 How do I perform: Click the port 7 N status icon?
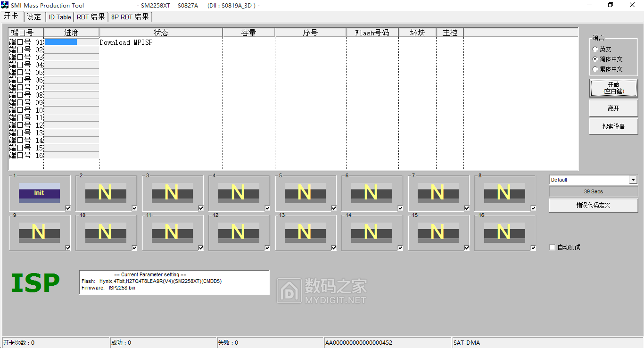[438, 193]
